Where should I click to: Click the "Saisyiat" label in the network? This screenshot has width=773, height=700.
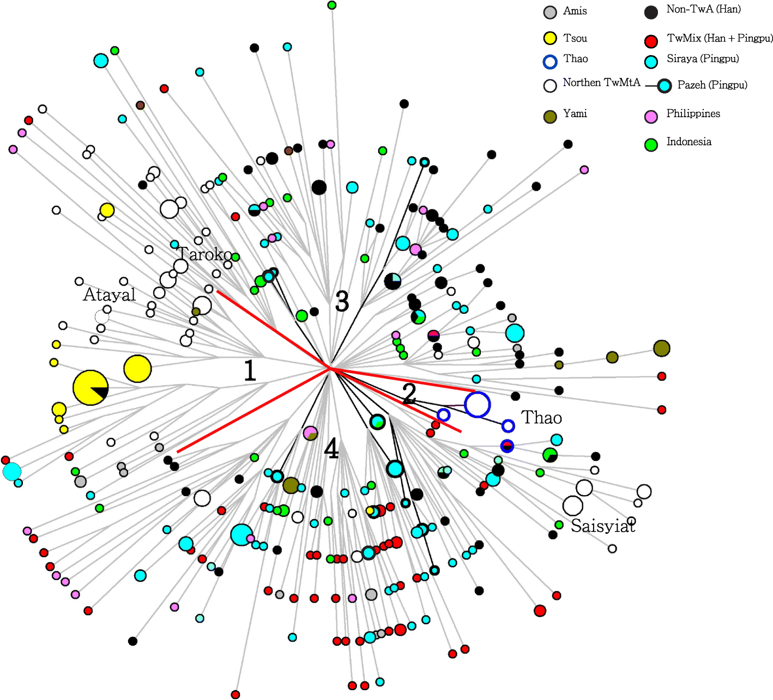[x=603, y=526]
